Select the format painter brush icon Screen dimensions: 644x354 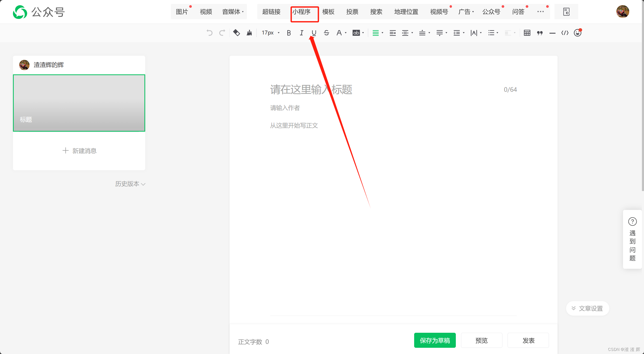click(x=249, y=33)
